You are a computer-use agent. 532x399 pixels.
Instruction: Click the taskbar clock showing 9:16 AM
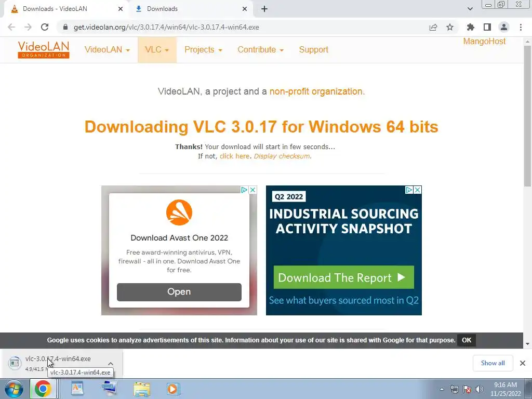click(506, 389)
